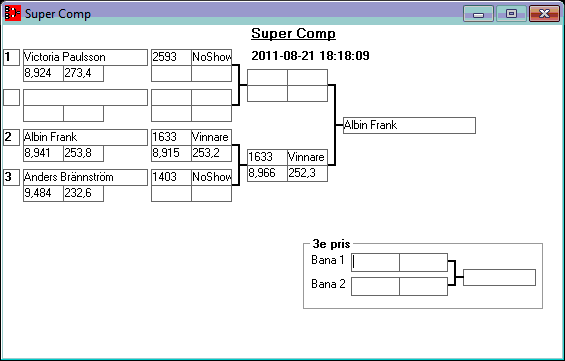The width and height of the screenshot is (565, 361).
Task: Select the Victoria Paulsson name field
Action: 85,57
